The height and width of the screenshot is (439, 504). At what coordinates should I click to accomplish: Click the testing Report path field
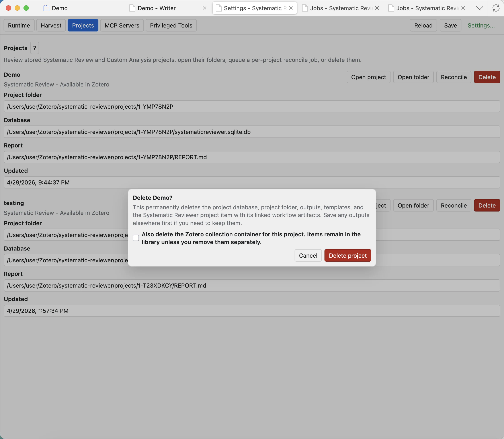point(252,286)
